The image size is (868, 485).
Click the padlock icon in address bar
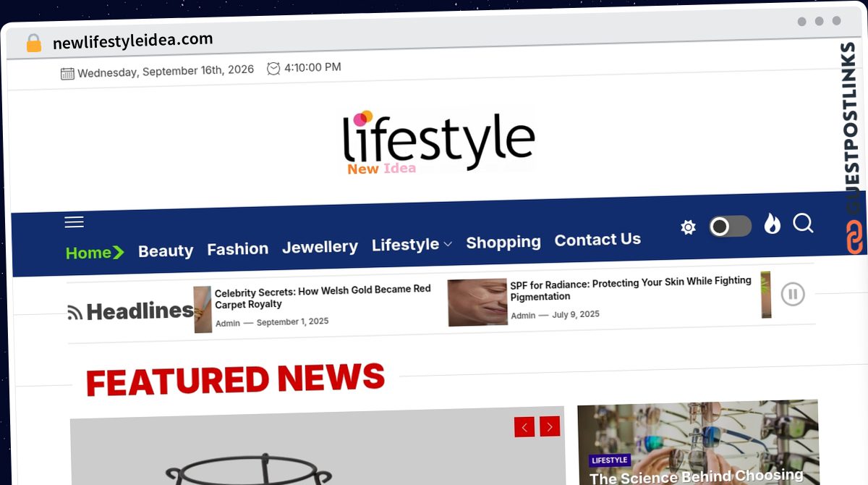pos(33,43)
